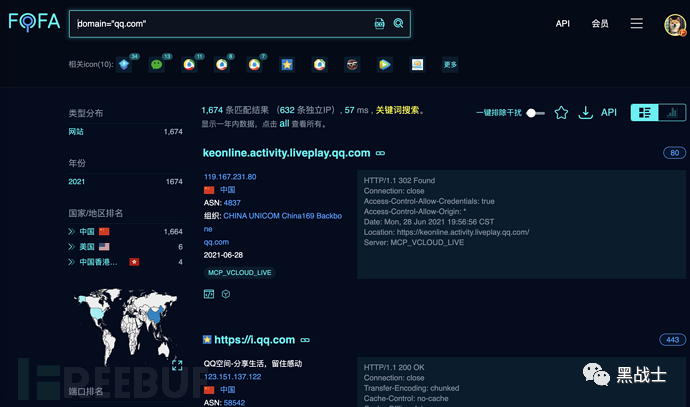This screenshot has height=407, width=690.
Task: Click the 关键词搜索 link
Action: [397, 110]
